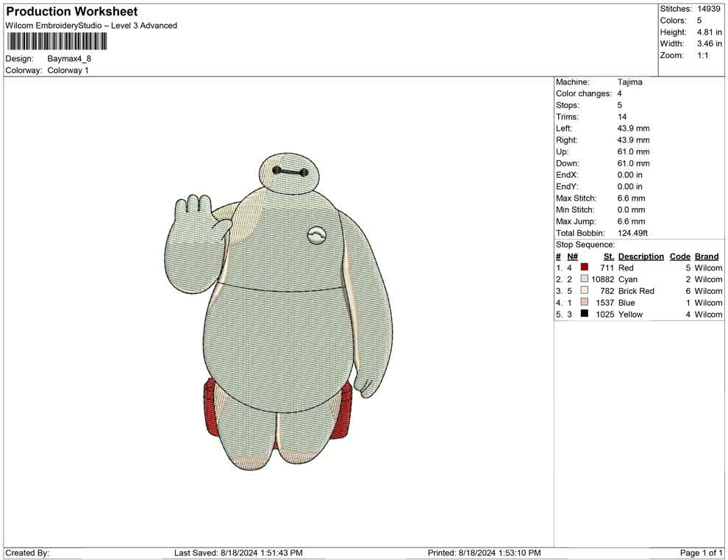Image resolution: width=728 pixels, height=560 pixels.
Task: Select the 'Colorway 1' value
Action: pyautogui.click(x=68, y=70)
